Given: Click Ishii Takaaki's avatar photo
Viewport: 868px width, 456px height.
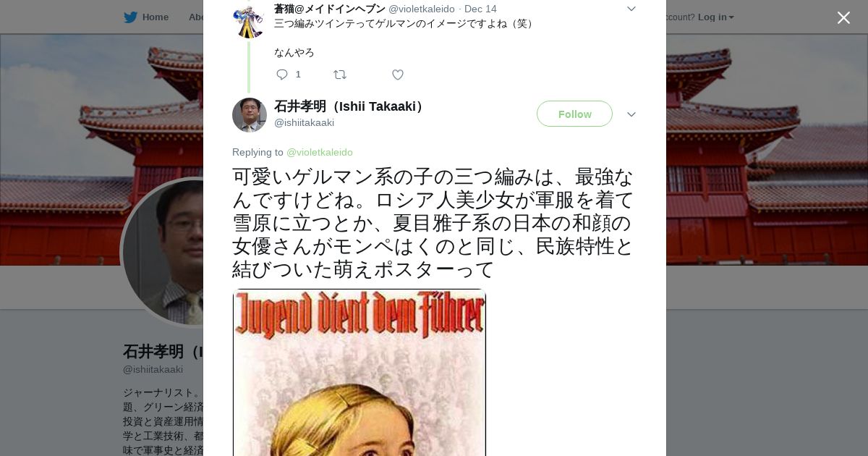Looking at the screenshot, I should (x=250, y=115).
